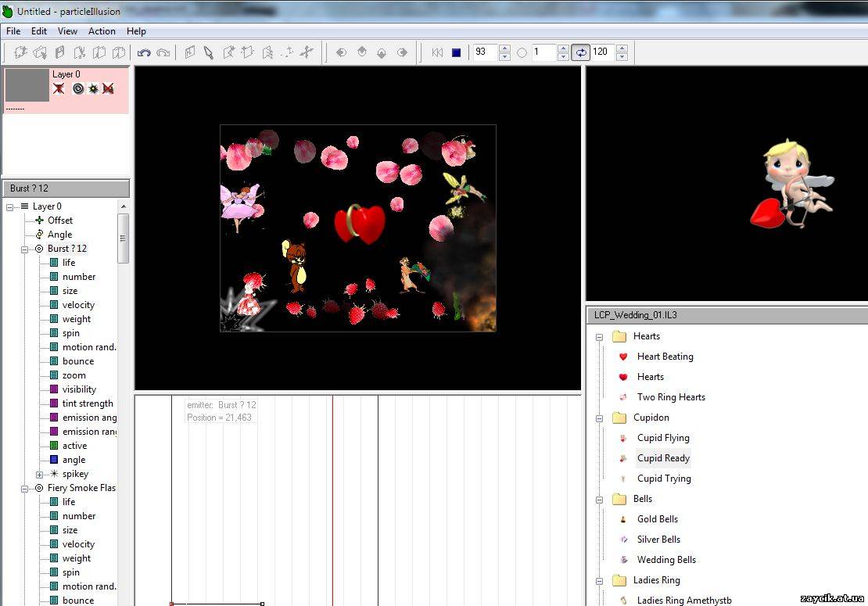868x606 pixels.
Task: Click the Paste toolbar icon
Action: pos(118,52)
